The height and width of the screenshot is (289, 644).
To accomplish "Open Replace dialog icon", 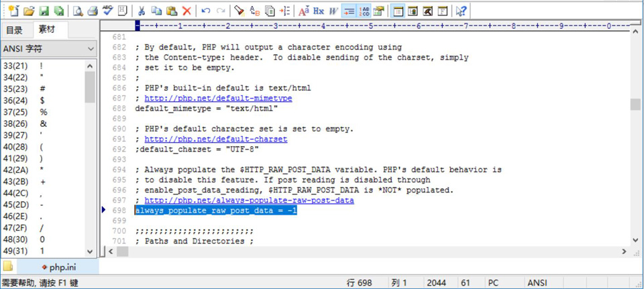I will (255, 11).
